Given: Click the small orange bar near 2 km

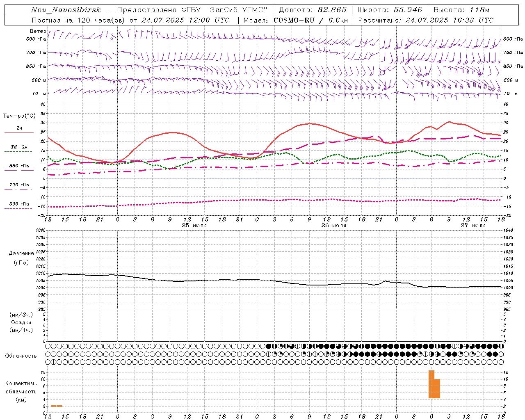Looking at the screenshot, I should [57, 406].
